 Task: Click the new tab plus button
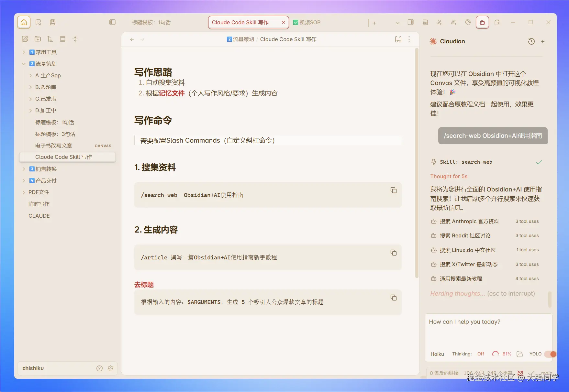tap(374, 23)
